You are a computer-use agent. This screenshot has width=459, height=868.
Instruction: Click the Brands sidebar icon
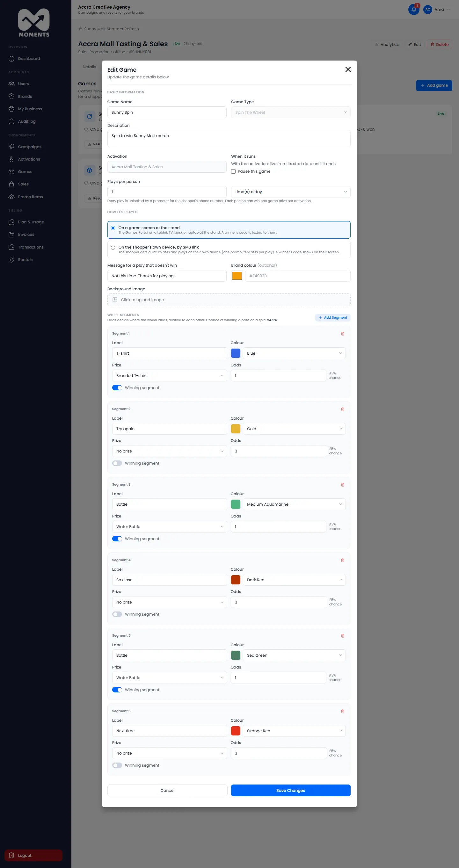(x=11, y=96)
